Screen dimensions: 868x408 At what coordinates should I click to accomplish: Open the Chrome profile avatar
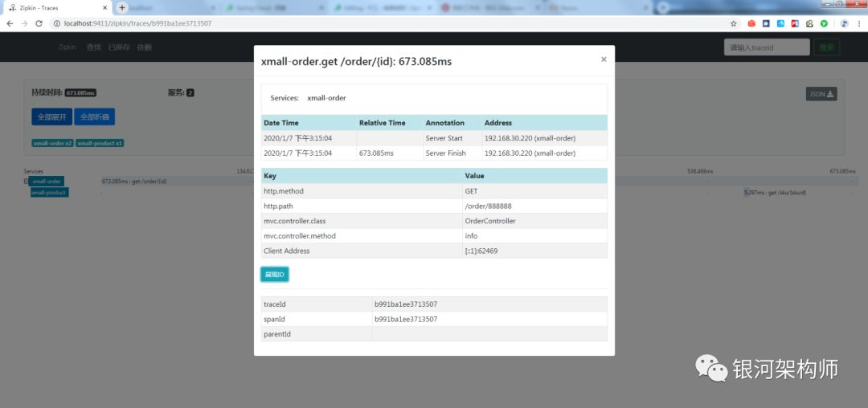pos(844,24)
